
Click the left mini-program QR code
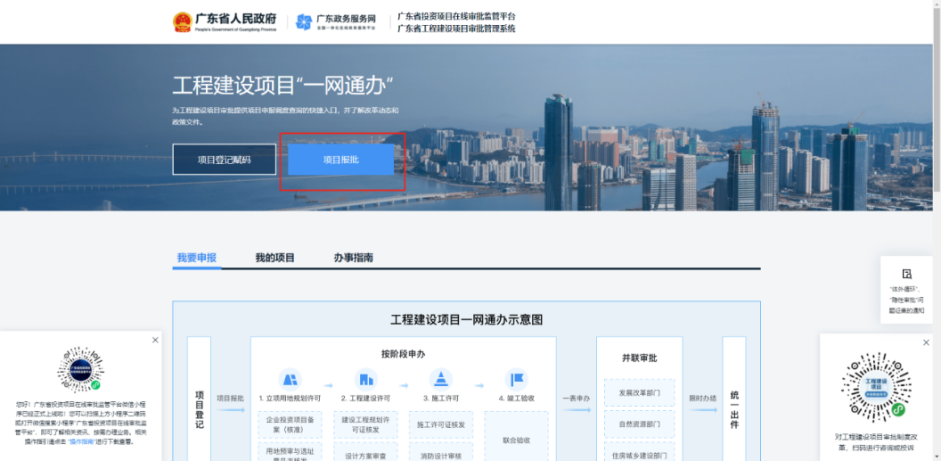[x=82, y=370]
